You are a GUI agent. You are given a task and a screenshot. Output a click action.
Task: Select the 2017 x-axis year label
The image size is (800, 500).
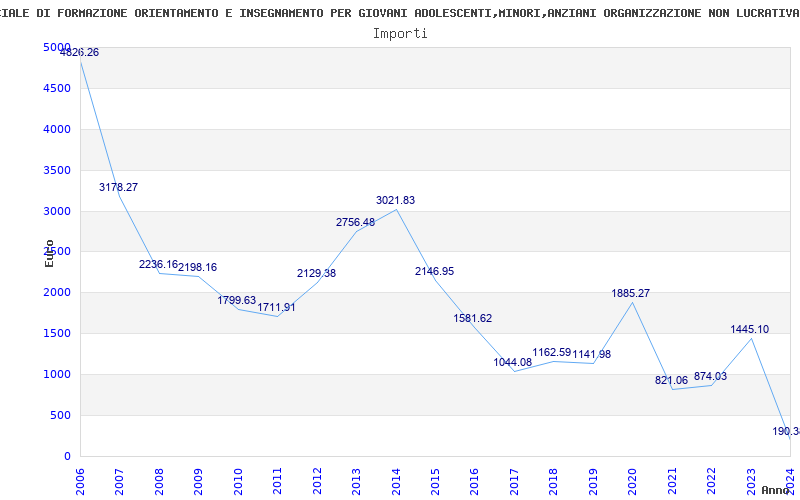click(515, 479)
